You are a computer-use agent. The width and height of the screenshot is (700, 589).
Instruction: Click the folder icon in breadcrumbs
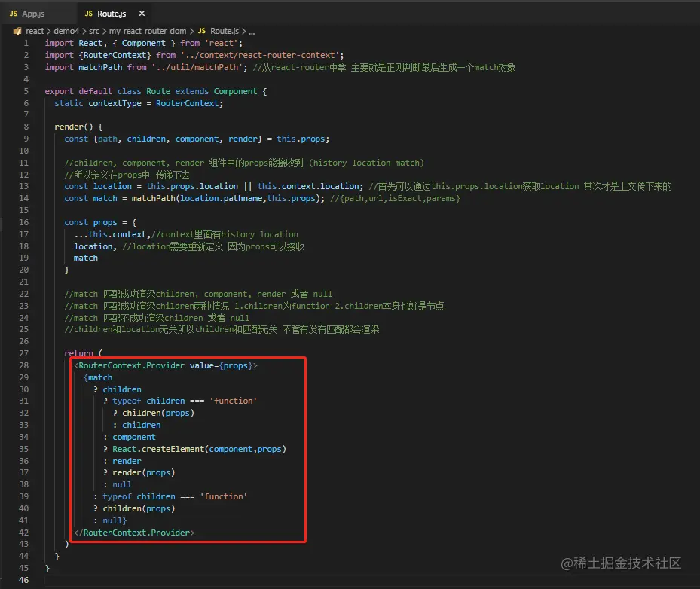coord(17,31)
